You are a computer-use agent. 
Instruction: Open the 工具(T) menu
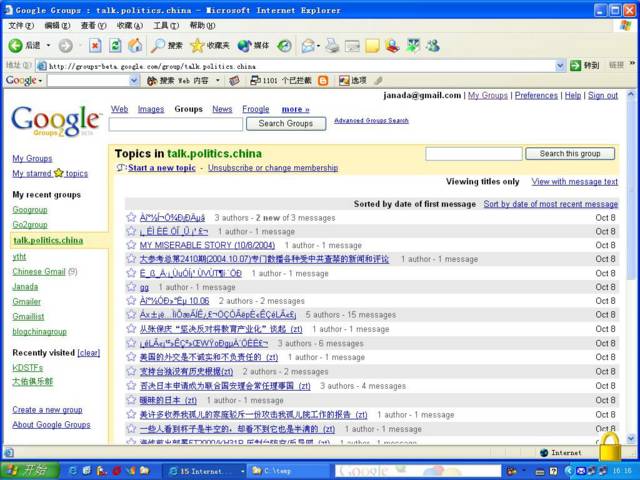166,26
